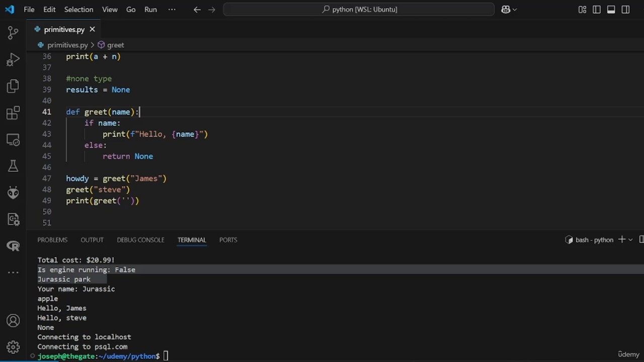Click "Total cost: $20.99!" terminal output
The width and height of the screenshot is (644, 362).
(x=76, y=260)
